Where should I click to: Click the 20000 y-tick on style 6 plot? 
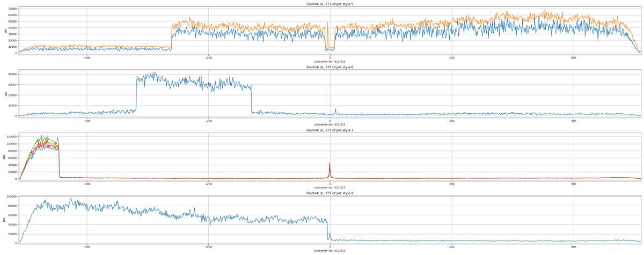pyautogui.click(x=12, y=95)
